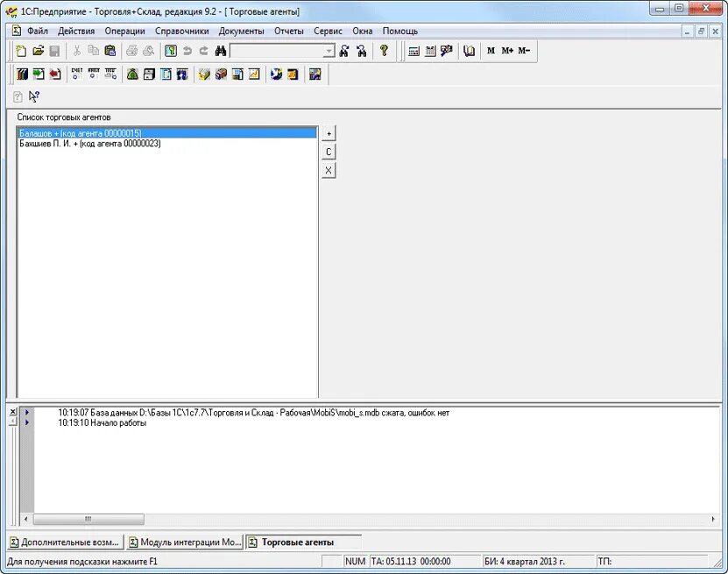This screenshot has width=728, height=574.
Task: Click the context help pointer icon
Action: point(34,96)
